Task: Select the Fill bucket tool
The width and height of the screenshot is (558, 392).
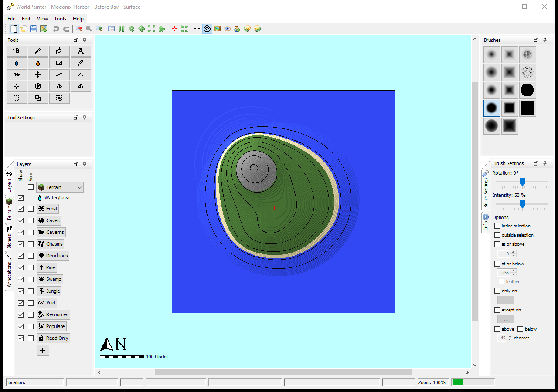Action: coord(59,51)
